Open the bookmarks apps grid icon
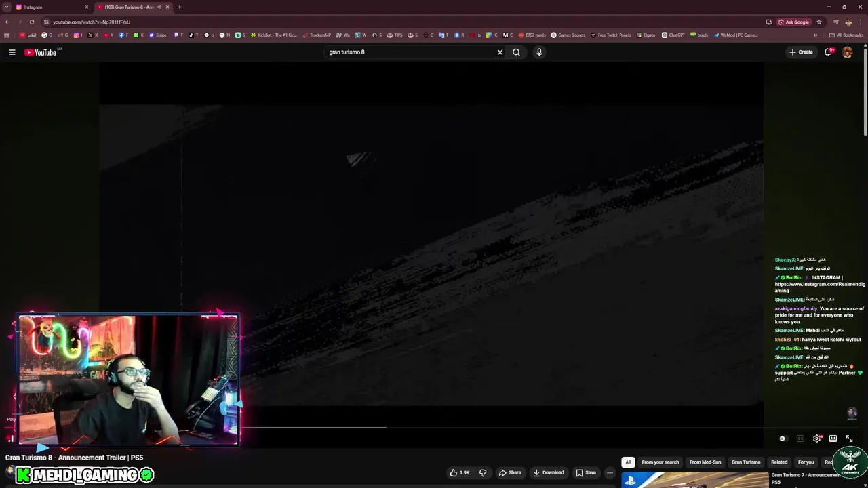This screenshot has width=868, height=488. (x=7, y=35)
